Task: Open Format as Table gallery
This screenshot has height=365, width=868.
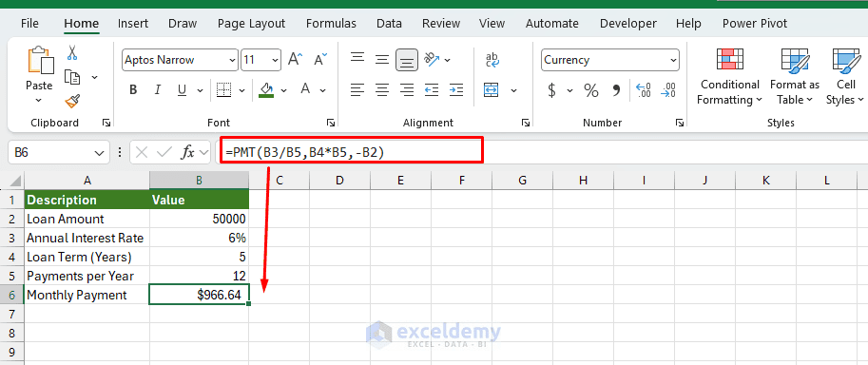Action: click(x=795, y=76)
